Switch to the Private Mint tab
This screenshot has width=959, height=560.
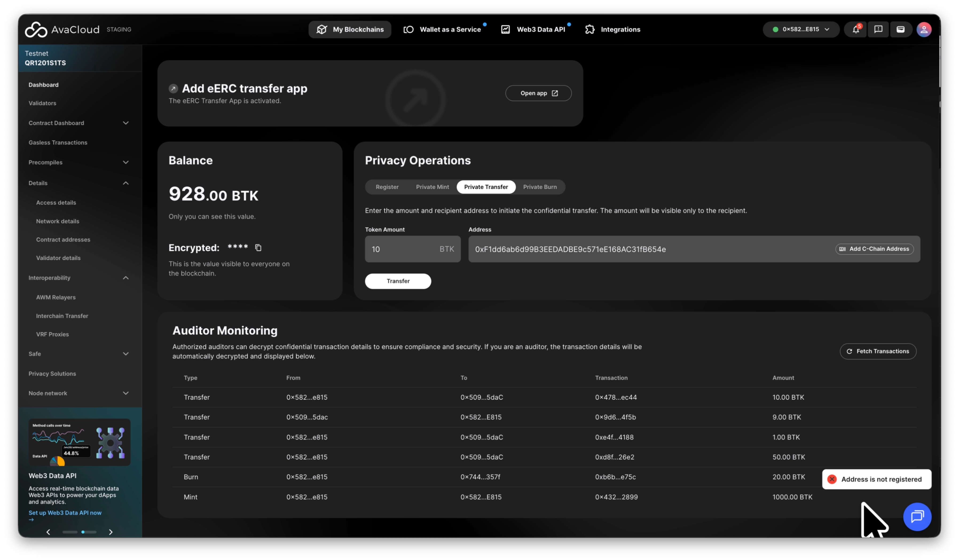click(x=432, y=187)
